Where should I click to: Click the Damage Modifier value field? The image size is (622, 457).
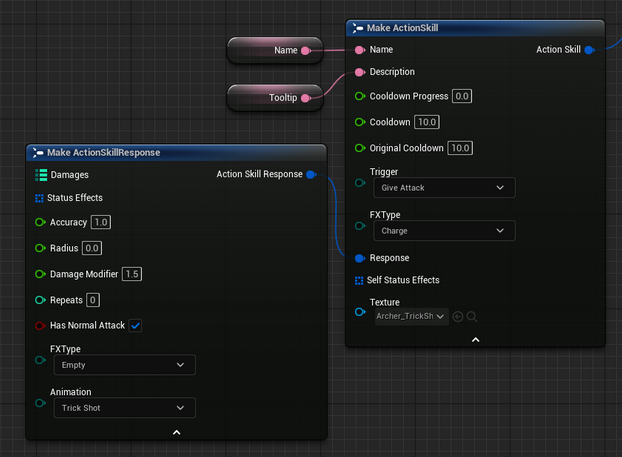click(133, 274)
